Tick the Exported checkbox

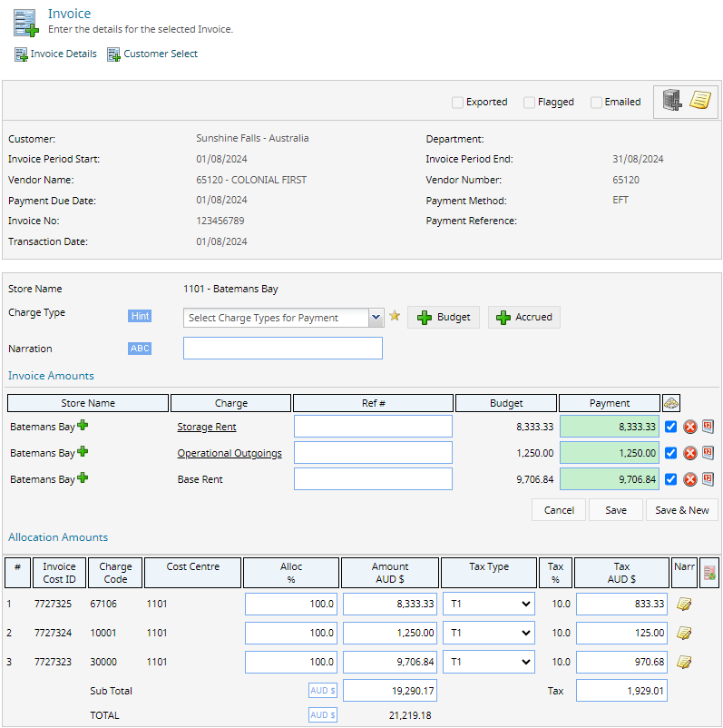point(457,103)
